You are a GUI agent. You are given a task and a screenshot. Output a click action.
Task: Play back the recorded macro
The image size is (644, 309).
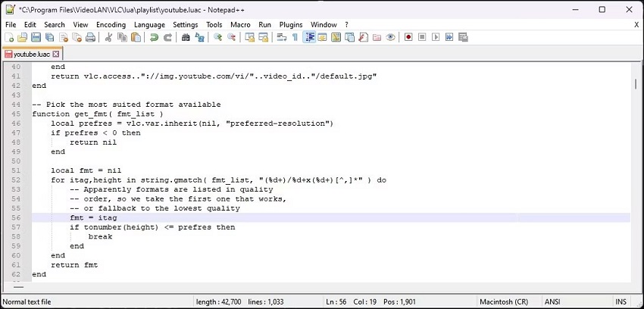pyautogui.click(x=436, y=37)
